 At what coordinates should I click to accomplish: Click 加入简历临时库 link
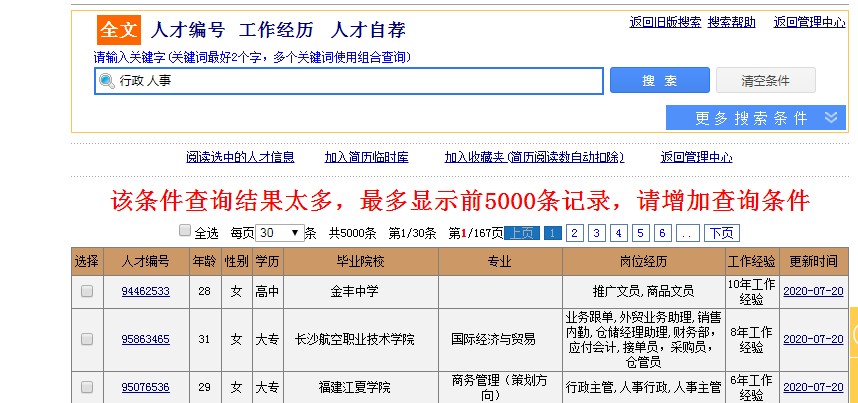(x=367, y=158)
